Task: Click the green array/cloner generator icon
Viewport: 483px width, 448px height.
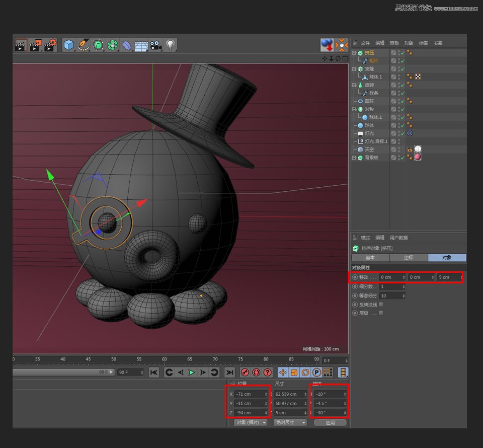Action: tap(112, 45)
